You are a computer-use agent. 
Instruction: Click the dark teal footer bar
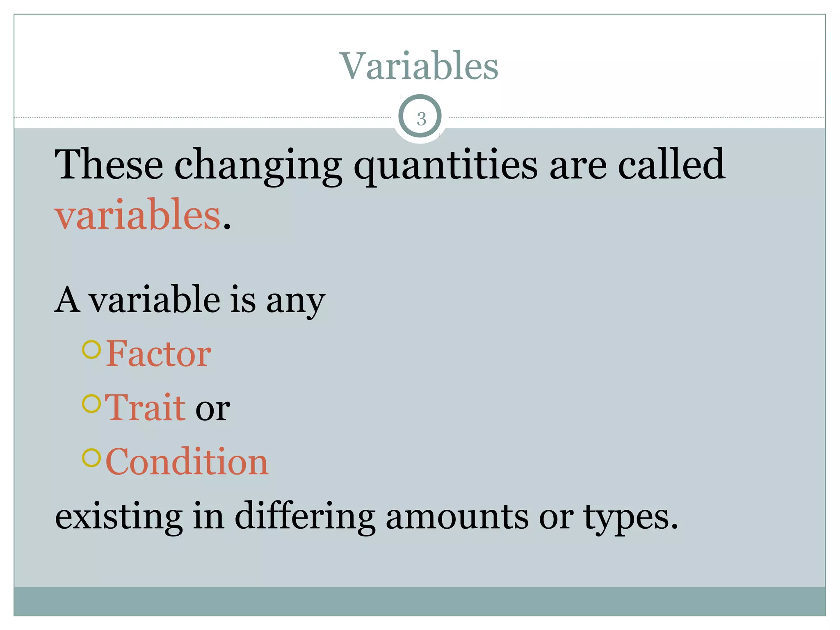click(x=419, y=601)
